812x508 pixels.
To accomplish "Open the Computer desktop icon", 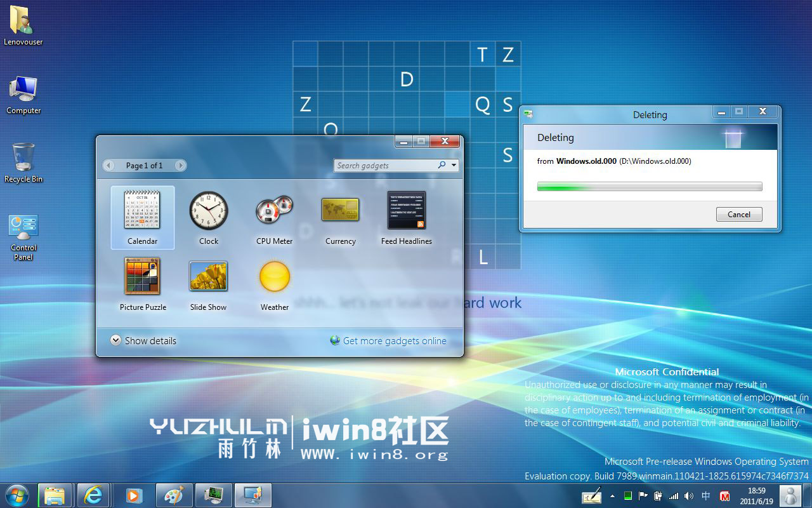I will [23, 95].
